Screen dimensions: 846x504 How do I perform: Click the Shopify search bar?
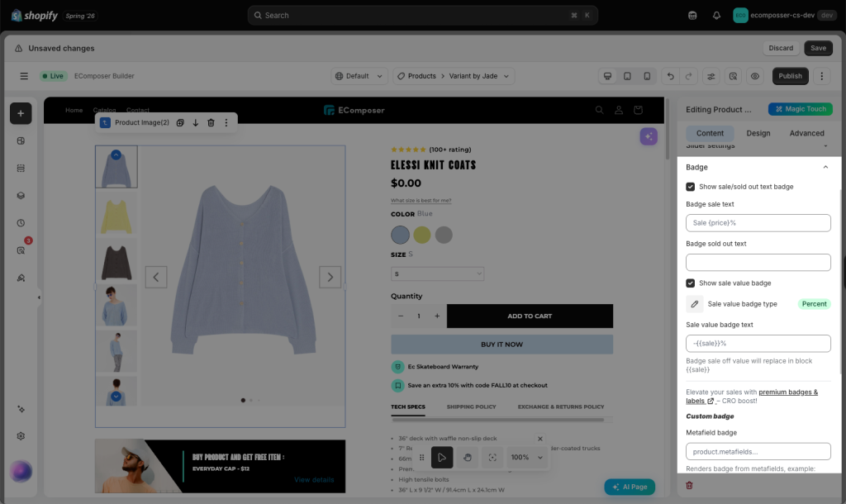422,16
